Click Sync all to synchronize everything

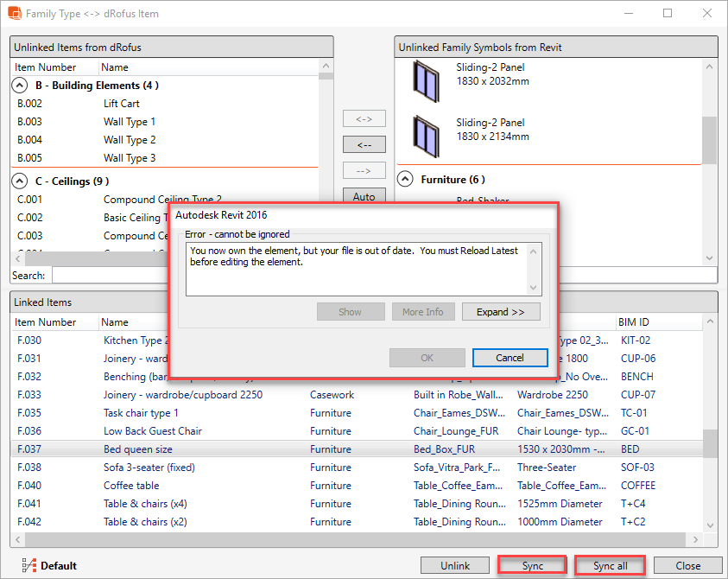pyautogui.click(x=610, y=565)
